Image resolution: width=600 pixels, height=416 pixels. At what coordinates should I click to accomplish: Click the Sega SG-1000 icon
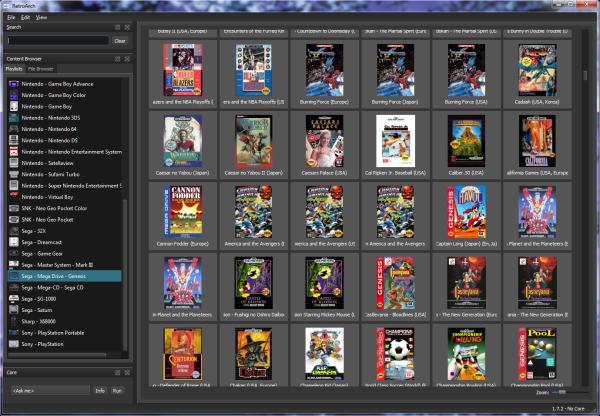tap(14, 299)
